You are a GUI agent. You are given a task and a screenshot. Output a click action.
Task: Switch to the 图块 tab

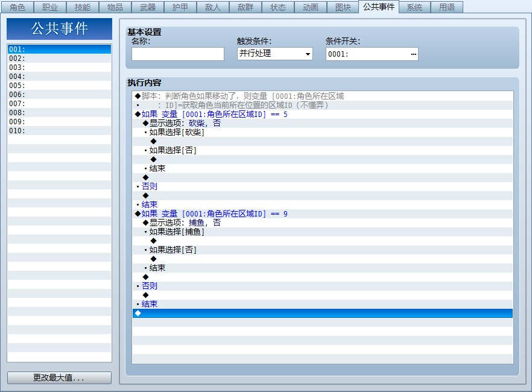343,7
